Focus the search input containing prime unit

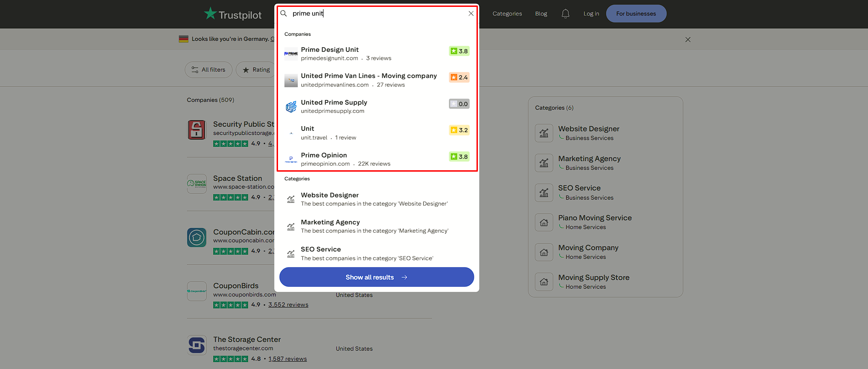(377, 13)
